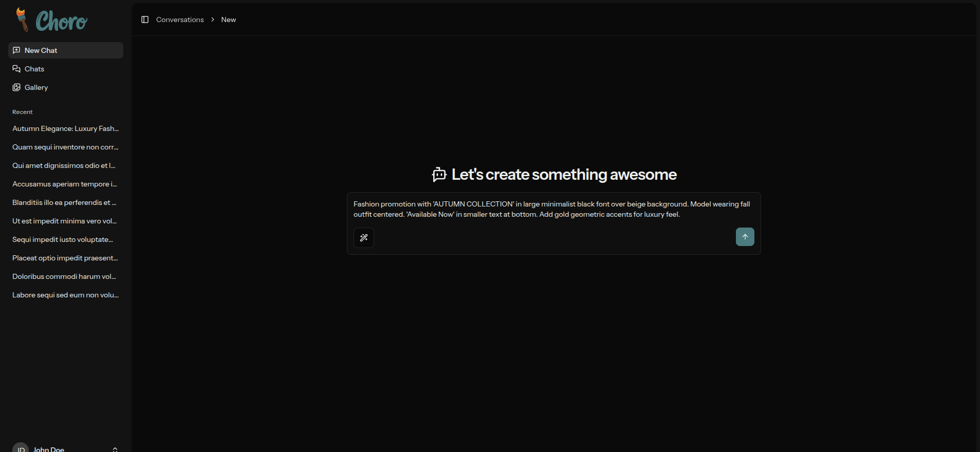Expand the John Doe account menu chevron
The height and width of the screenshot is (452, 980).
click(x=115, y=449)
